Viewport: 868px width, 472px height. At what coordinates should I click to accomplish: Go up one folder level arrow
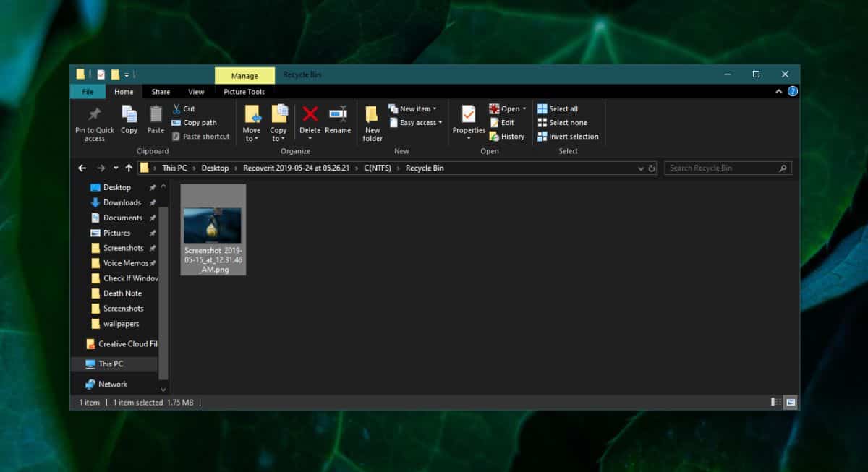click(x=129, y=168)
